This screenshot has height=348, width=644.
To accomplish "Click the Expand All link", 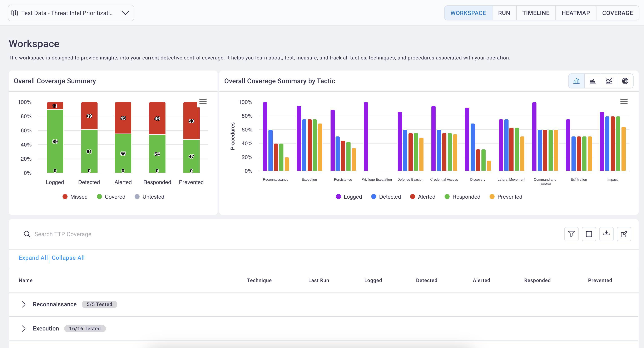I will [x=33, y=258].
